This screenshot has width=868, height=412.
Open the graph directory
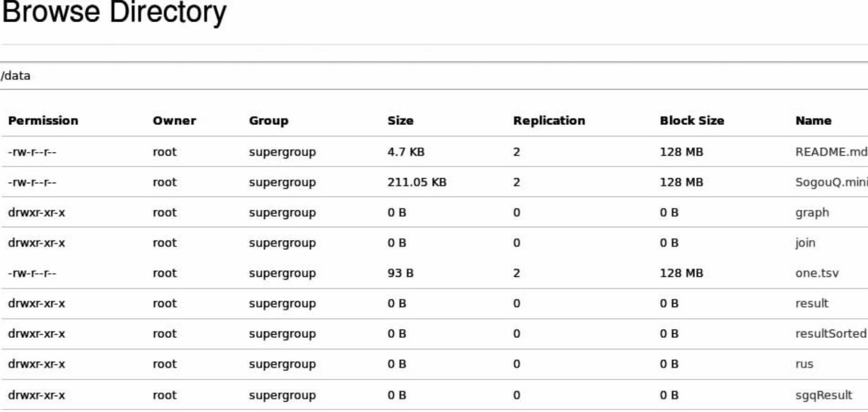tap(812, 212)
